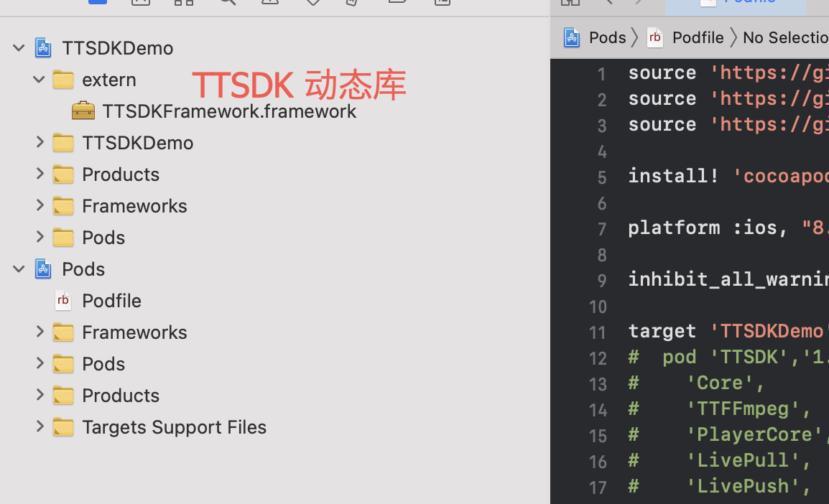Screen dimensions: 829x504
Task: Select the TTSDKDemo folder label
Action: coord(137,143)
